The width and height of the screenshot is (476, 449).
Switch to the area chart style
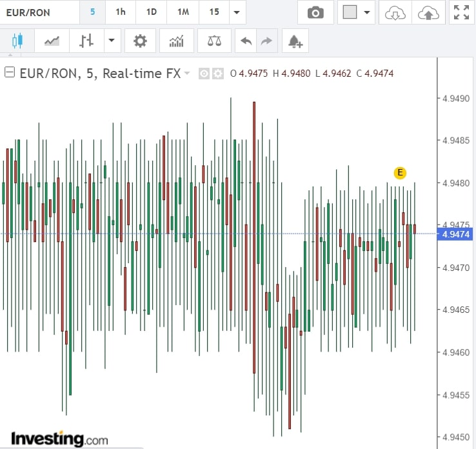point(52,41)
